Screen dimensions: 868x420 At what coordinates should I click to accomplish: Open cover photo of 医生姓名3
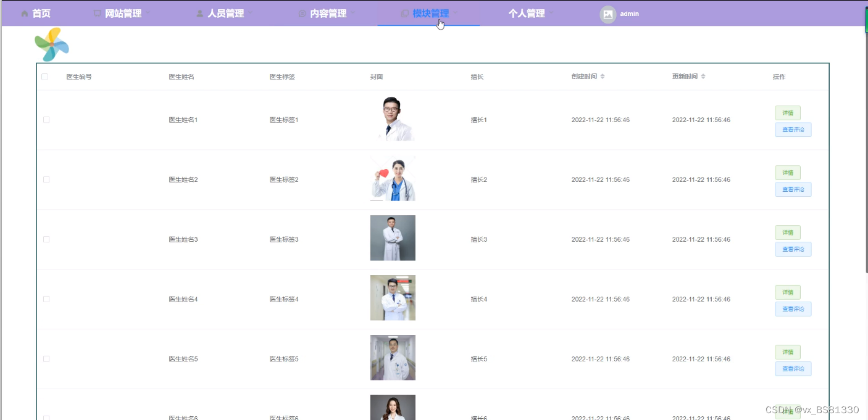pyautogui.click(x=393, y=238)
